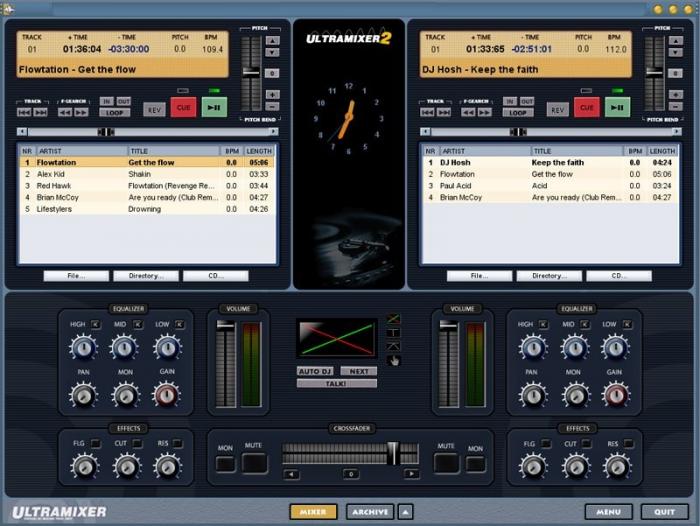
Task: Enable right RES effect checkbox
Action: coord(629,444)
